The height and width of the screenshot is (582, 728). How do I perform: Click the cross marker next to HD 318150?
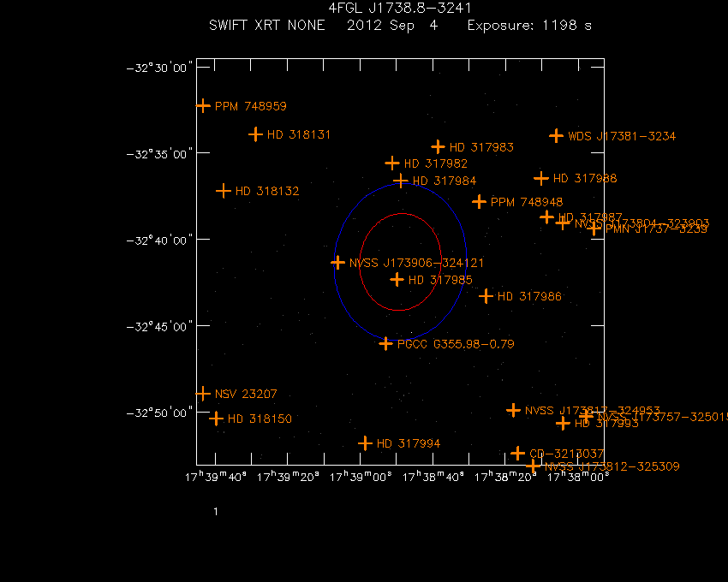(x=216, y=419)
